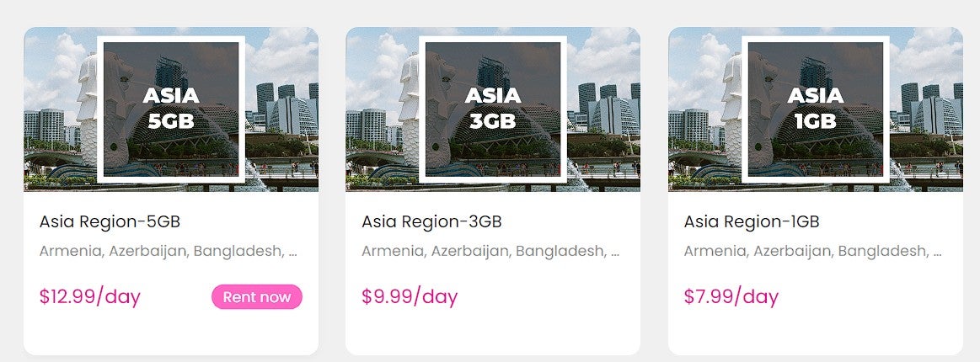Select the $7.99/day price
Viewport: 980px width, 362px height.
(x=731, y=297)
